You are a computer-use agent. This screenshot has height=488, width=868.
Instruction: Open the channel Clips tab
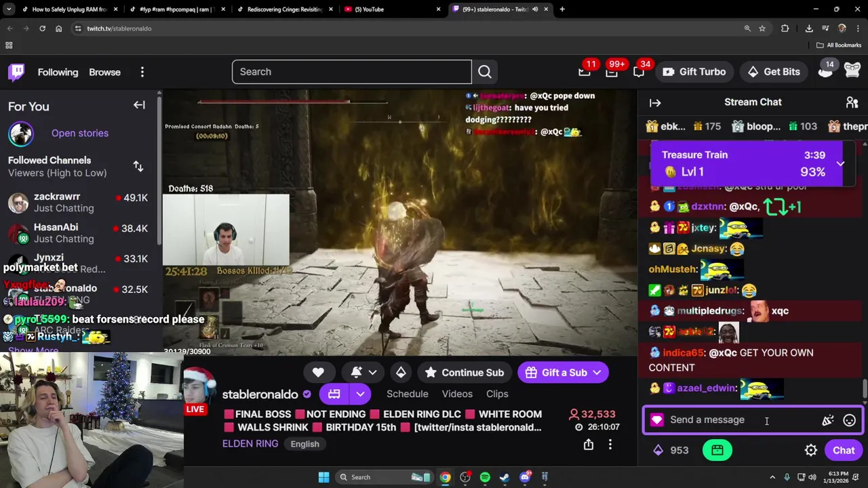[497, 394]
